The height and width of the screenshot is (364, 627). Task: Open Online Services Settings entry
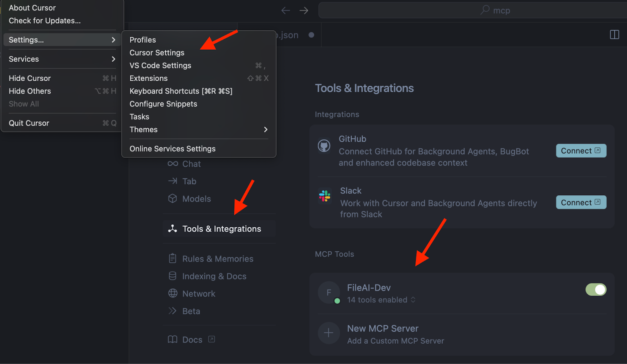199,149
